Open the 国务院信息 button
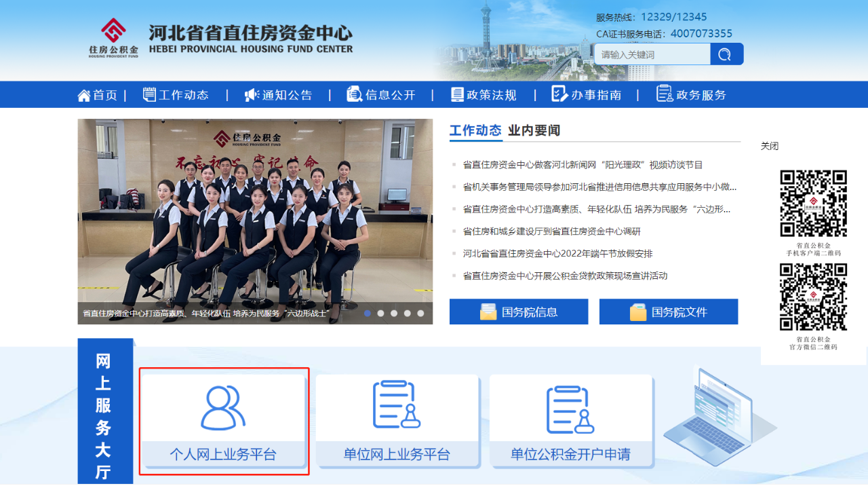The height and width of the screenshot is (486, 868). (x=519, y=312)
